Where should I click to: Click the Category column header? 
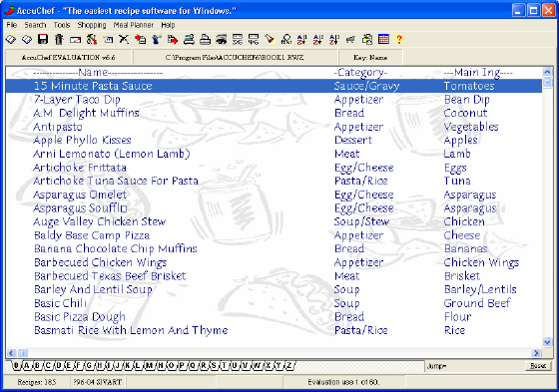tap(360, 73)
